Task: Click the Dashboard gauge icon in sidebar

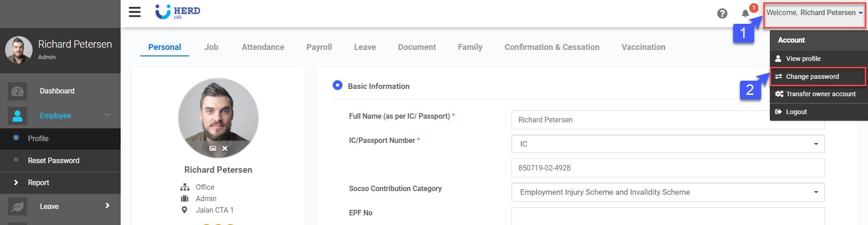Action: point(17,91)
